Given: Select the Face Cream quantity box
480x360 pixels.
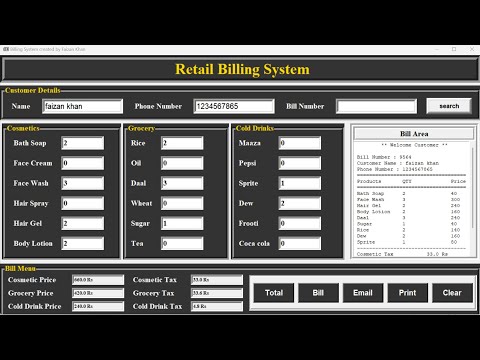Looking at the screenshot, I should (x=83, y=163).
